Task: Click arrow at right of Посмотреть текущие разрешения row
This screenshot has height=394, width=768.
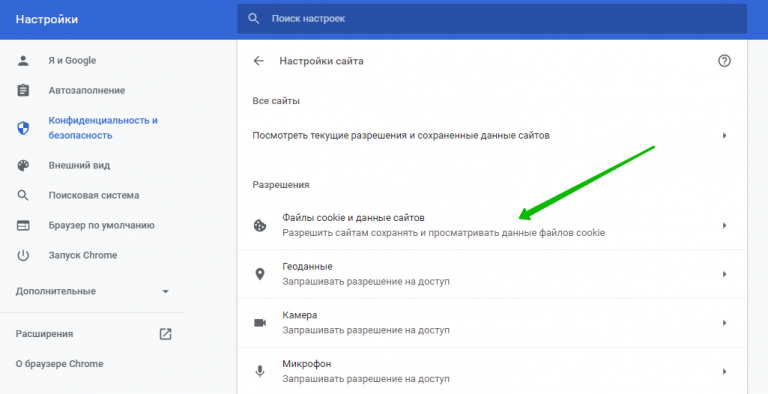Action: (724, 135)
